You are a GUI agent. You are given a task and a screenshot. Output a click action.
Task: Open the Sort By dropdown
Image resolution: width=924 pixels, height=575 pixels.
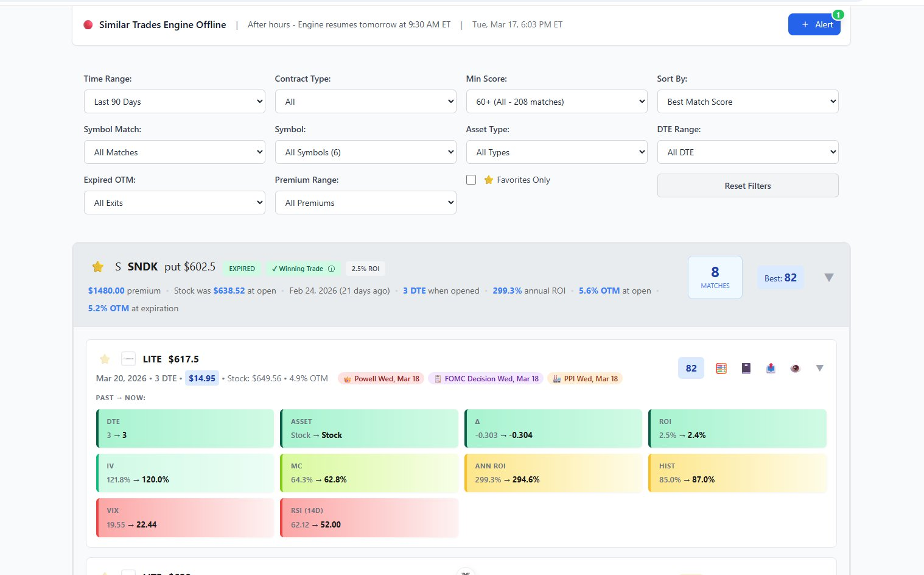pyautogui.click(x=748, y=102)
